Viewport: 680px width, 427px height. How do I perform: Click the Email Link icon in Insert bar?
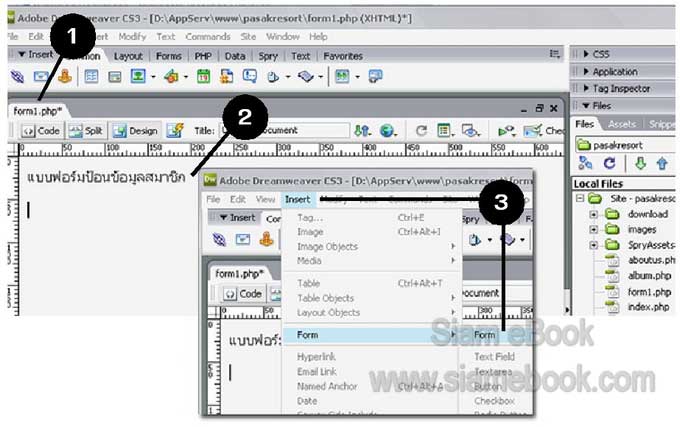coord(41,77)
